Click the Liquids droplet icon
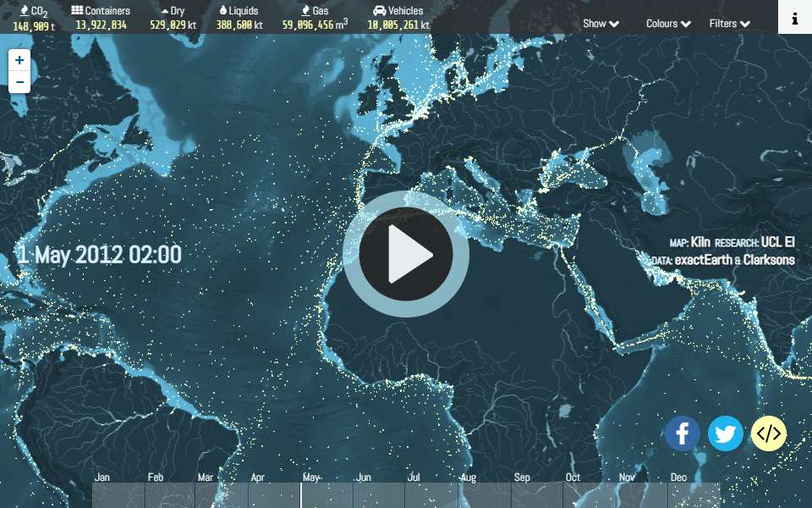This screenshot has height=508, width=812. click(223, 10)
